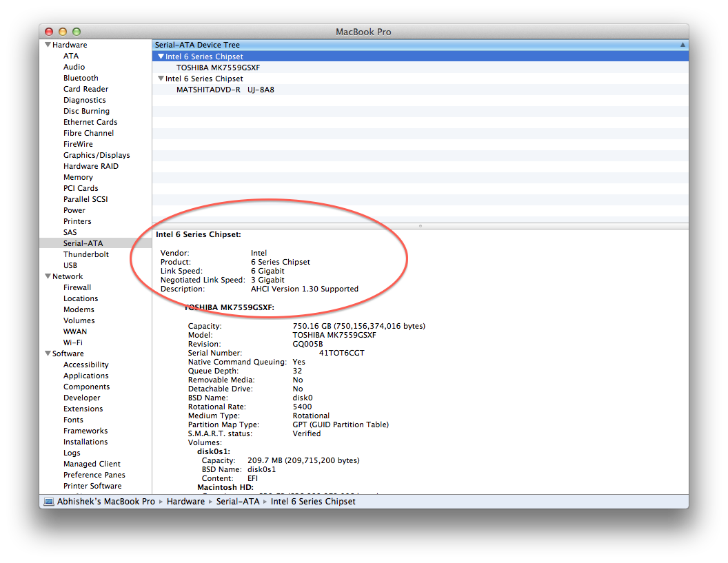The width and height of the screenshot is (728, 563).
Task: Select USB in Hardware list
Action: coord(70,265)
